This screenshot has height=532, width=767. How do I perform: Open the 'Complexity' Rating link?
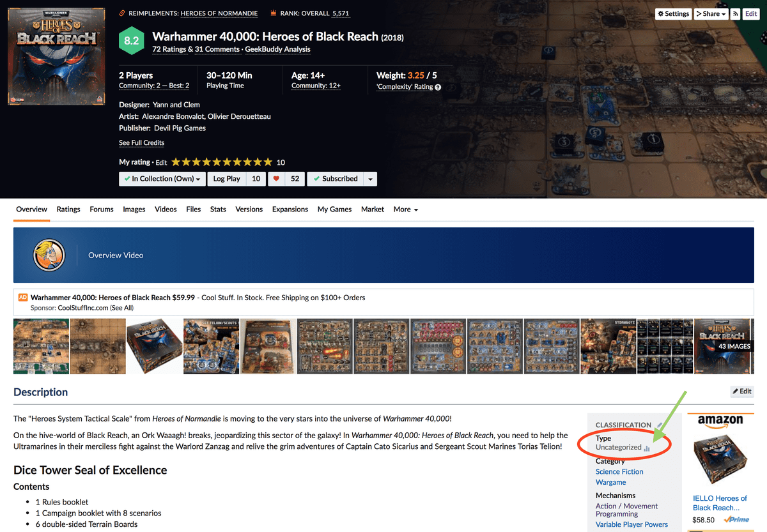pos(405,87)
